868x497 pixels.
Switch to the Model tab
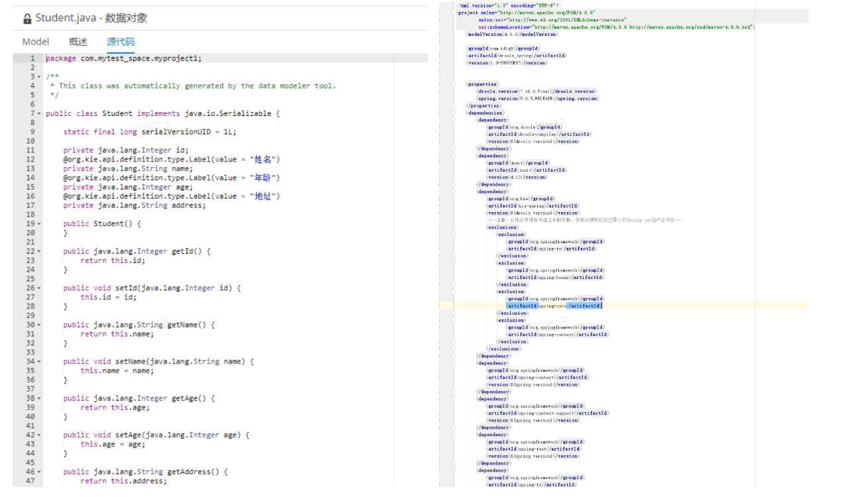pyautogui.click(x=36, y=42)
